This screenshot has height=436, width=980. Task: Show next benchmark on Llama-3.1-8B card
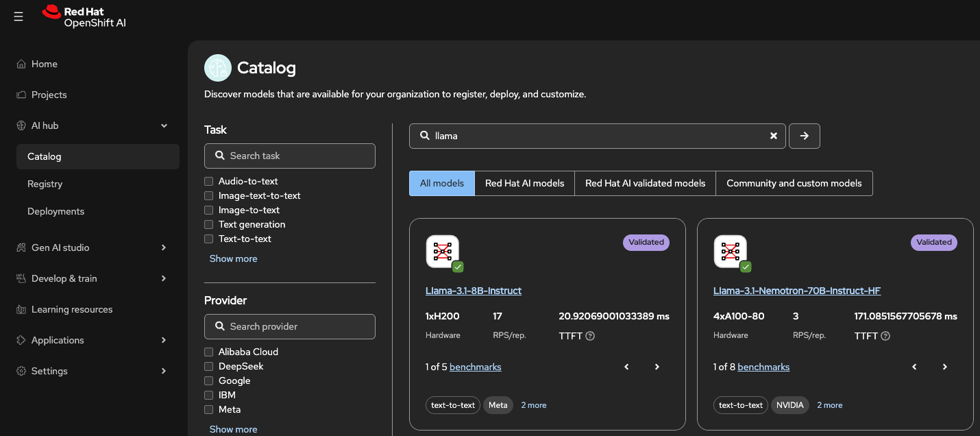pos(657,367)
